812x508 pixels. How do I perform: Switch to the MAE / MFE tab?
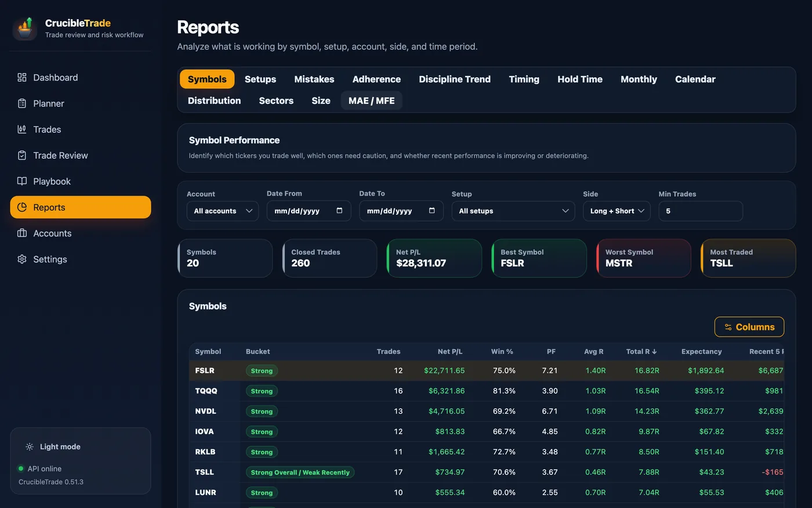pyautogui.click(x=371, y=100)
